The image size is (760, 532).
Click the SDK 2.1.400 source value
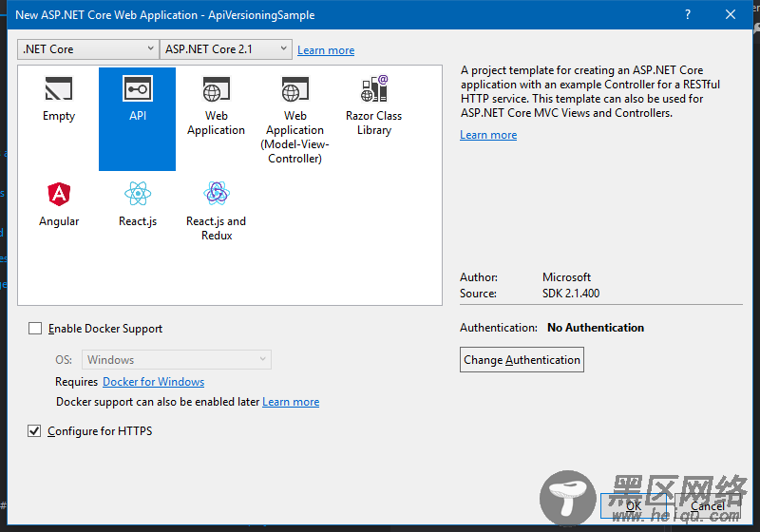tap(571, 294)
